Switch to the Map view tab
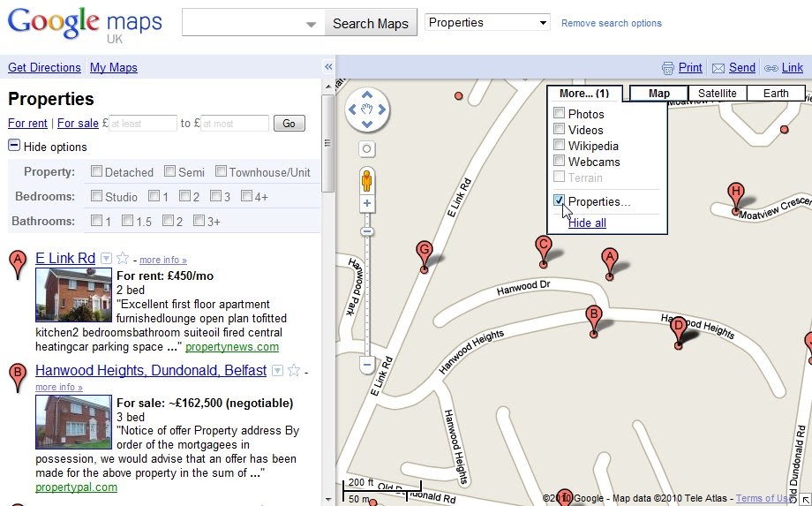This screenshot has height=506, width=812. pyautogui.click(x=658, y=94)
